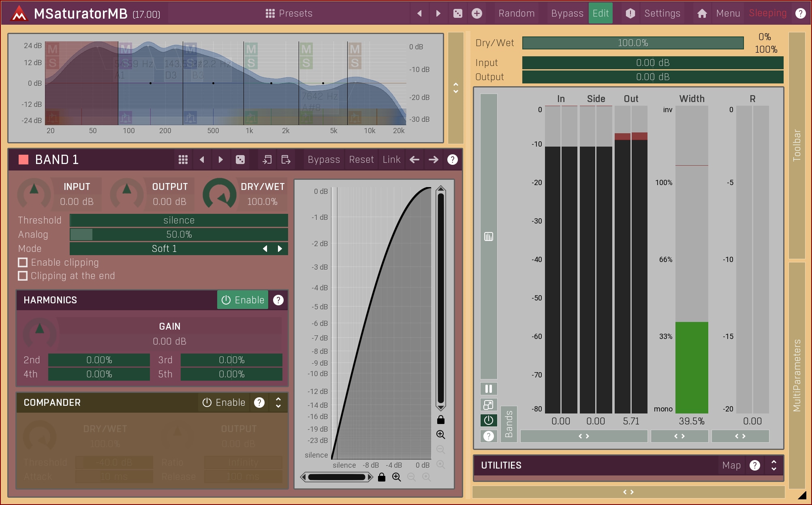
Task: Lock the horizontal graph zoom
Action: coord(381,477)
